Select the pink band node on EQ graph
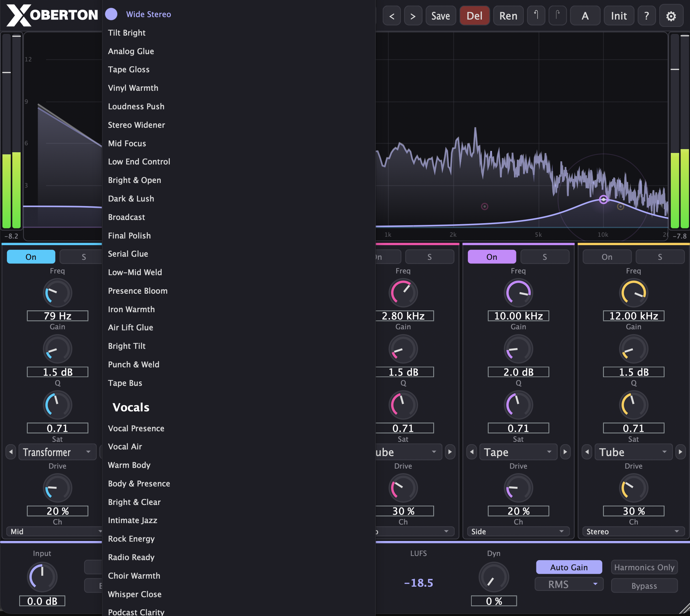Viewport: 690px width, 616px height. [x=484, y=206]
